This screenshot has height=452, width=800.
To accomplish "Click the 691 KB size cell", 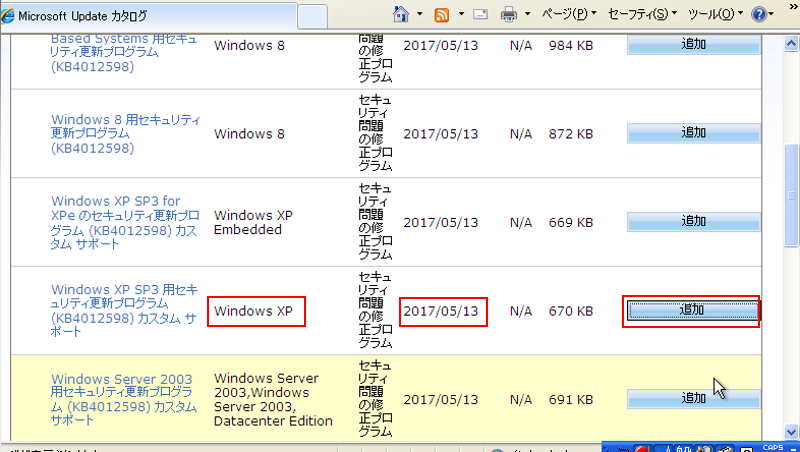I will coord(571,399).
